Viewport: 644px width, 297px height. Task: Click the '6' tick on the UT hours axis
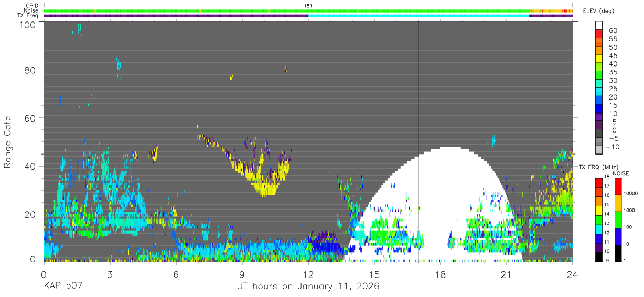(x=176, y=275)
